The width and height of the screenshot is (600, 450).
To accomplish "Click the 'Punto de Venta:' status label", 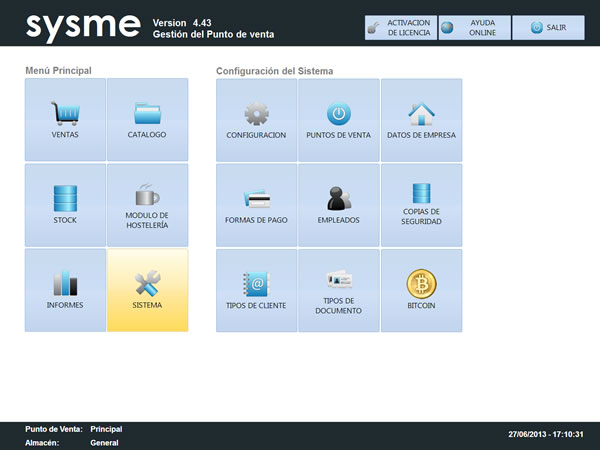I will tap(54, 429).
